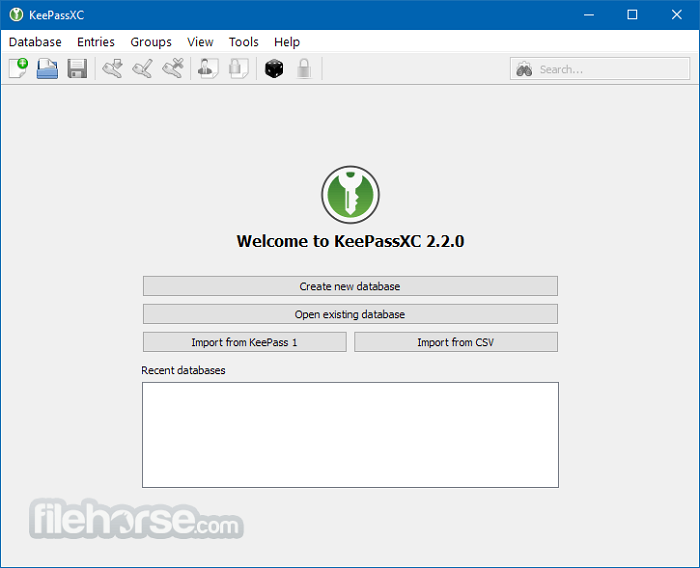Open the password generator dice icon

(x=273, y=69)
